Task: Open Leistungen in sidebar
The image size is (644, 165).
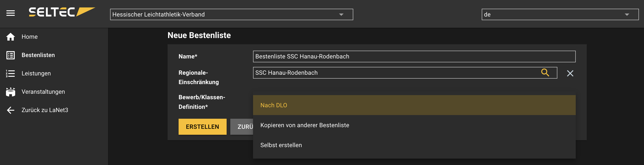Action: click(36, 74)
